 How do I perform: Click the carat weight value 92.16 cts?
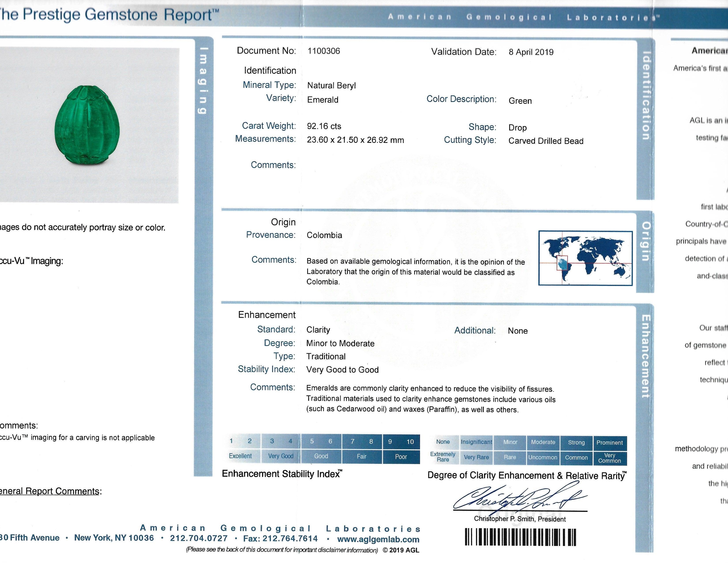coord(324,127)
